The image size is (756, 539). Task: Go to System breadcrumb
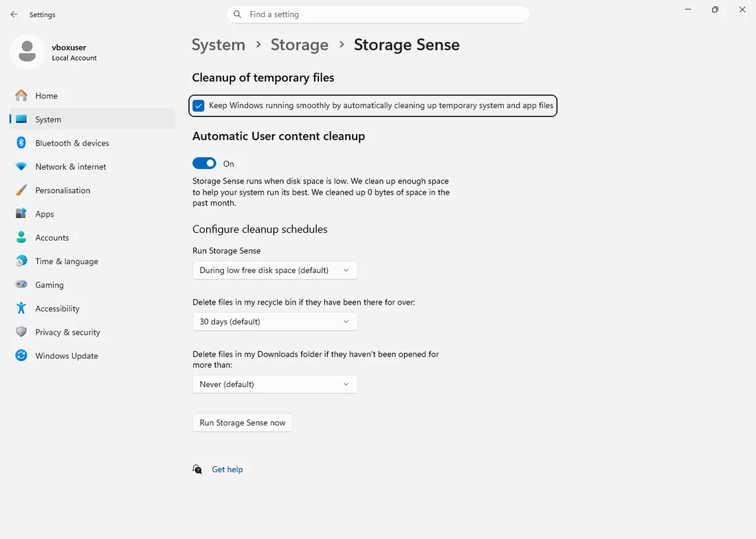point(219,45)
